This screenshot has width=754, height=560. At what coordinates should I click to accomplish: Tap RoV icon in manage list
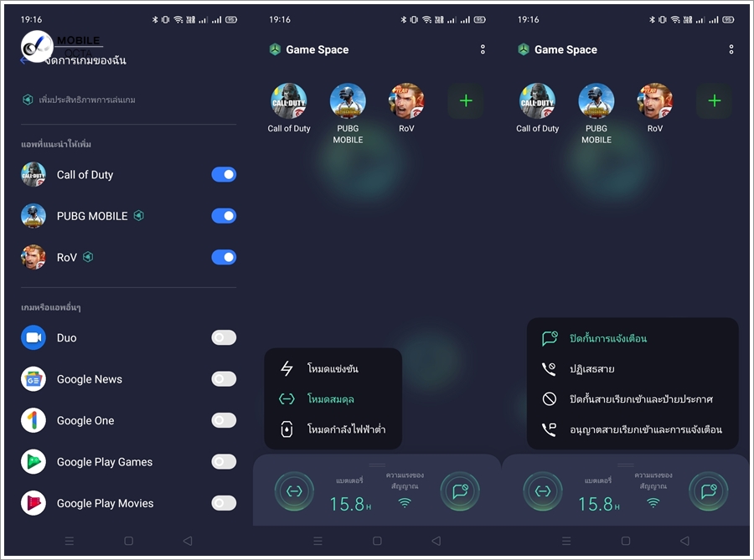[x=34, y=257]
